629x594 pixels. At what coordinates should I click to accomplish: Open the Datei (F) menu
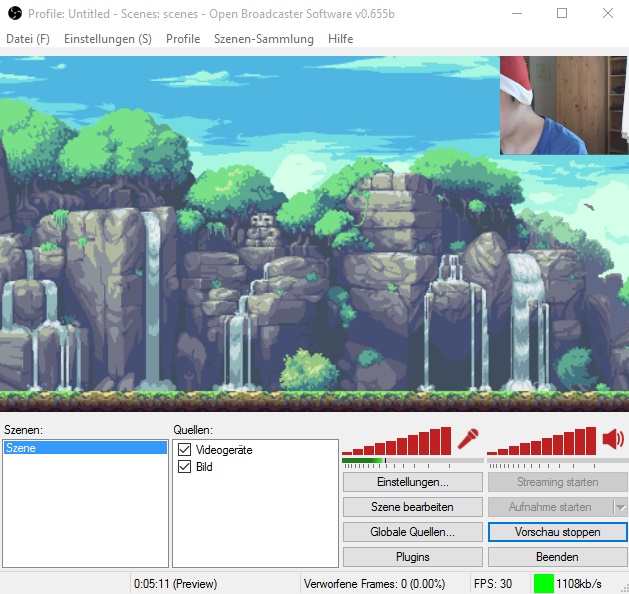tap(28, 39)
